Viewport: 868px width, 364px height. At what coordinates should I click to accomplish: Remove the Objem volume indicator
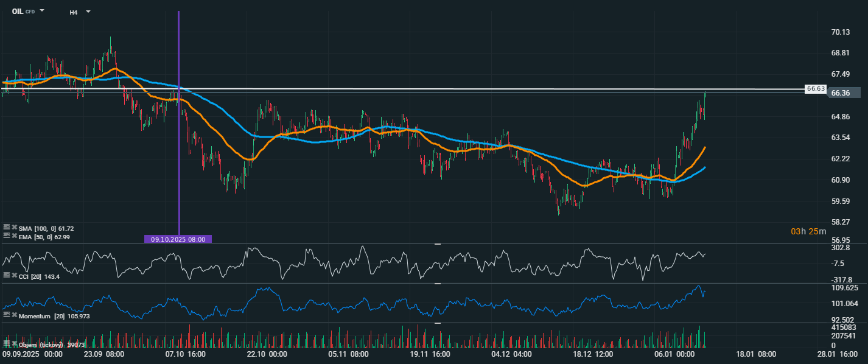14,345
